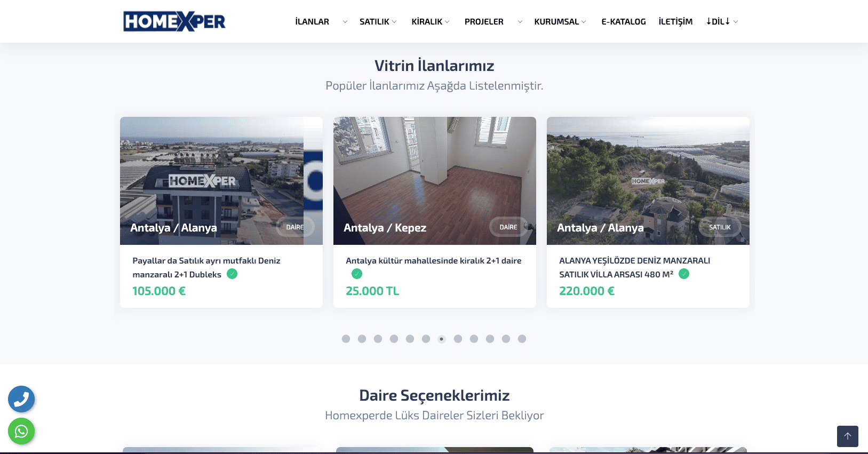Screen dimensions: 868x454
Task: Click the 105.000 € price
Action: (159, 291)
